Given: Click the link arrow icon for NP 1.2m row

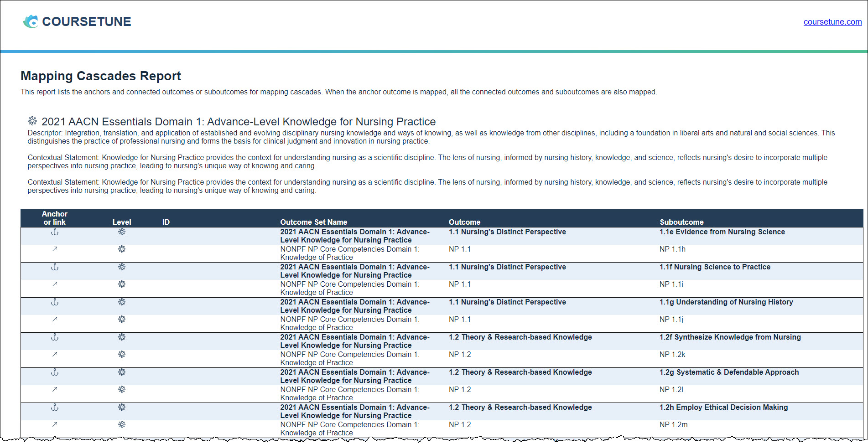Looking at the screenshot, I should (55, 424).
